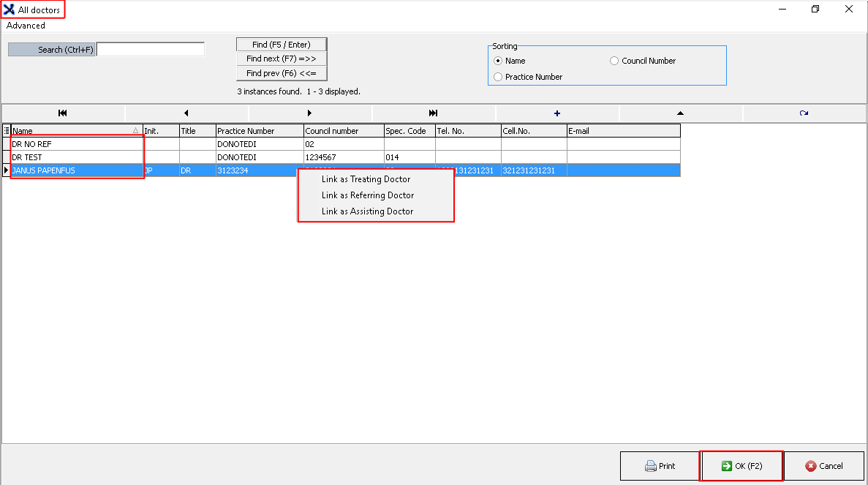This screenshot has height=485, width=868.
Task: Refresh the doctors list
Action: click(804, 113)
